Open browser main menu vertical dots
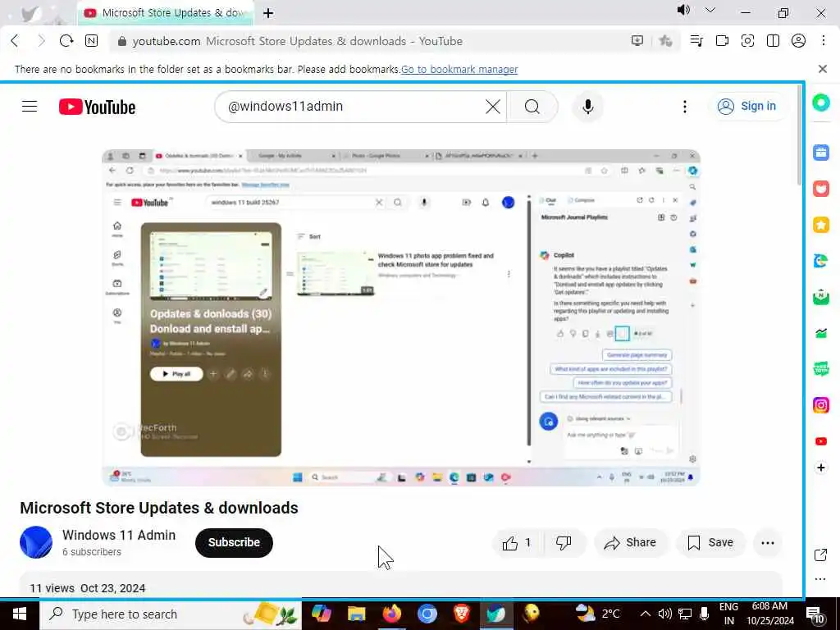Viewport: 840px width, 630px height. pos(824,41)
